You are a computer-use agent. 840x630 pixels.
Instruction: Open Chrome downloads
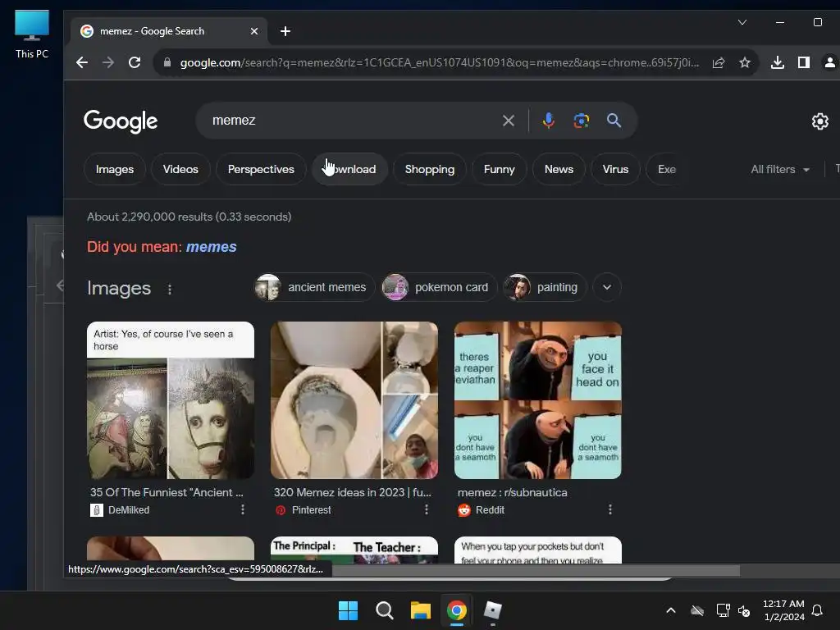(778, 62)
